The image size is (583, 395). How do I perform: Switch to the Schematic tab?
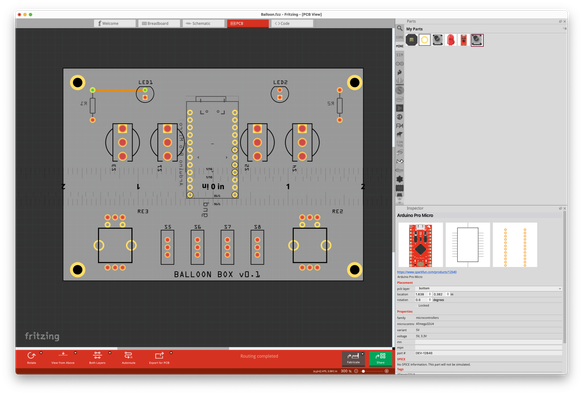click(203, 23)
